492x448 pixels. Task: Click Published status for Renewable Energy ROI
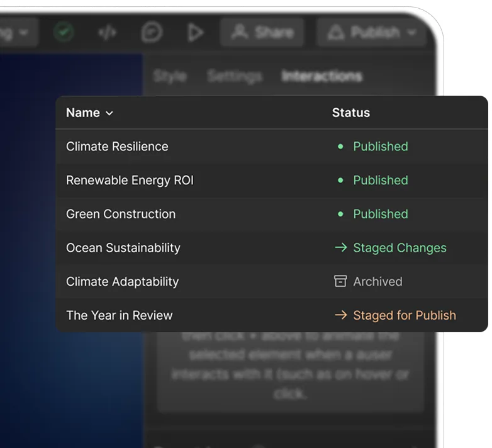(381, 181)
